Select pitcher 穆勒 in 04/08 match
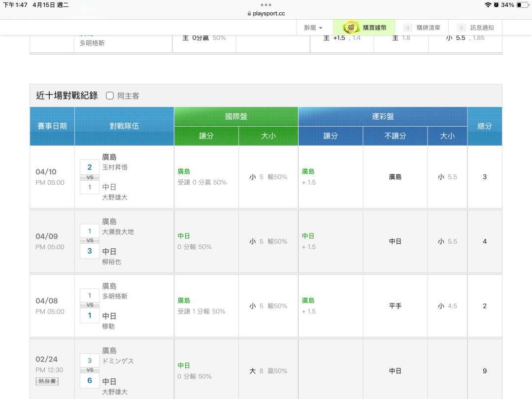The width and height of the screenshot is (532, 399). coord(108,326)
